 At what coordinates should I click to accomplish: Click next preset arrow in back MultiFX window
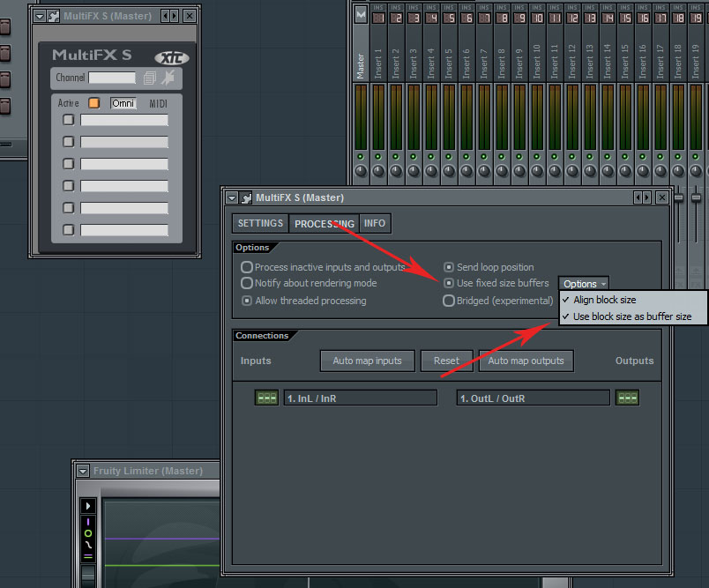pyautogui.click(x=175, y=16)
